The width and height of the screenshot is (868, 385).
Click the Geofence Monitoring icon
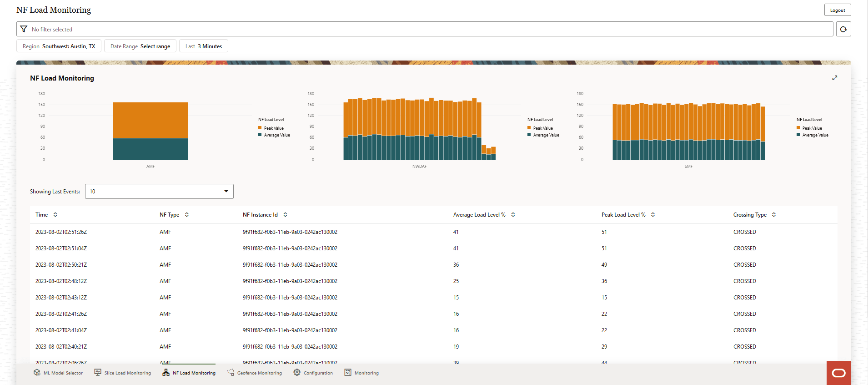(x=231, y=372)
